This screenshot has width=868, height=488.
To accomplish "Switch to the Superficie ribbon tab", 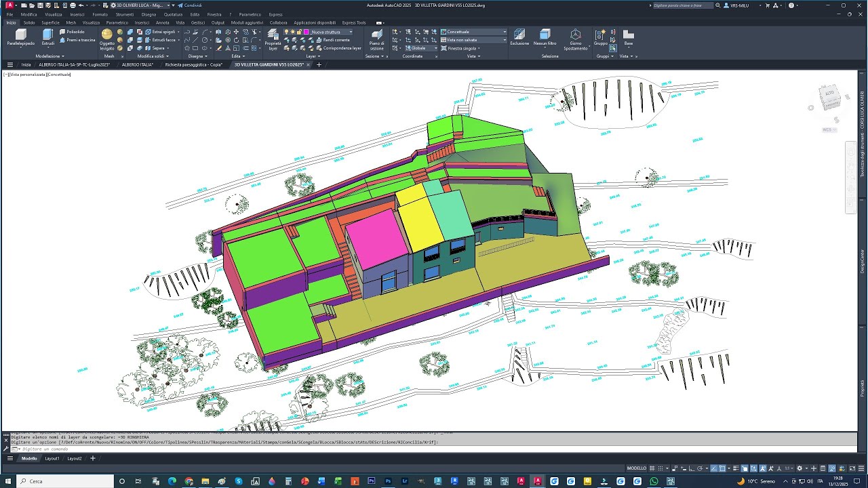I will click(51, 22).
